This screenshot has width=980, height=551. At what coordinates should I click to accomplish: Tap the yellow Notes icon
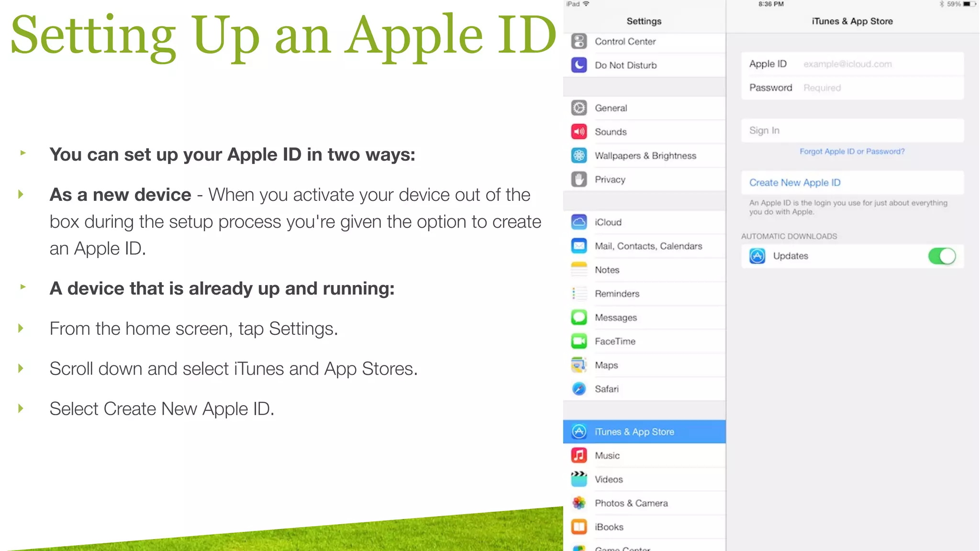(579, 270)
